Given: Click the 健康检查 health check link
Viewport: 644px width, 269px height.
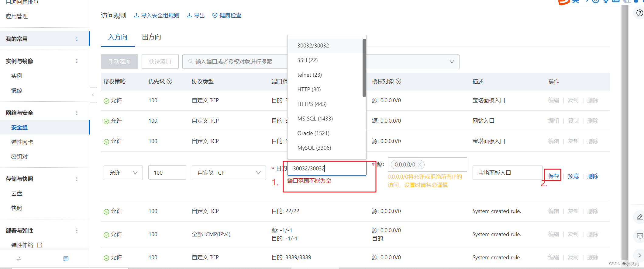Looking at the screenshot, I should (x=227, y=16).
